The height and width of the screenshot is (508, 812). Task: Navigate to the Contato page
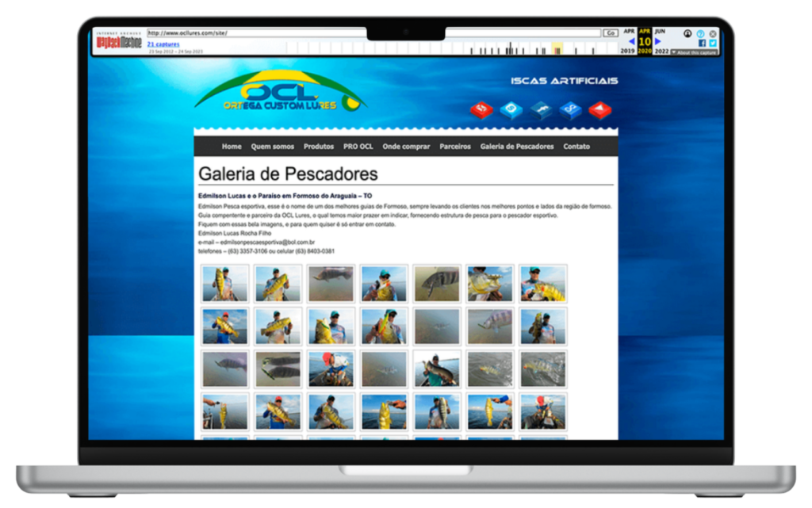tap(576, 147)
